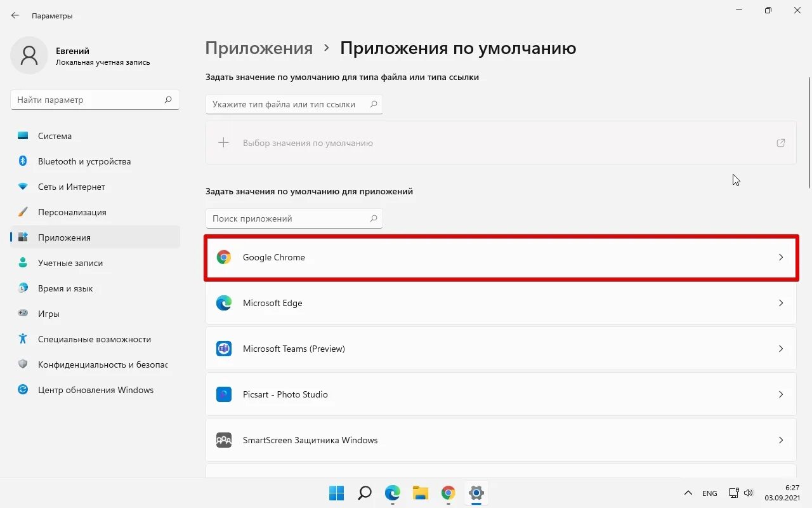This screenshot has width=812, height=508.
Task: Go back to Приложения via breadcrumb
Action: click(259, 48)
